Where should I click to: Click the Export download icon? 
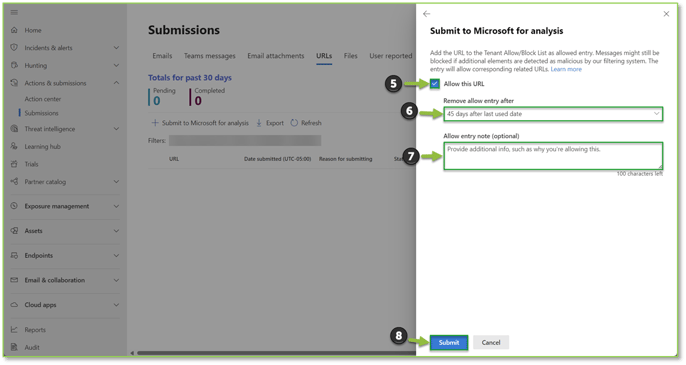[259, 123]
